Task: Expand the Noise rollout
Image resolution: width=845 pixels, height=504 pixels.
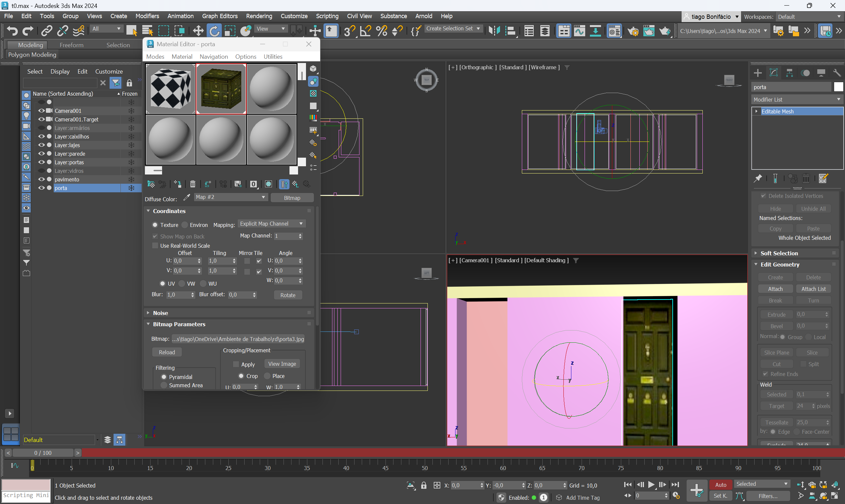Action: (x=160, y=313)
